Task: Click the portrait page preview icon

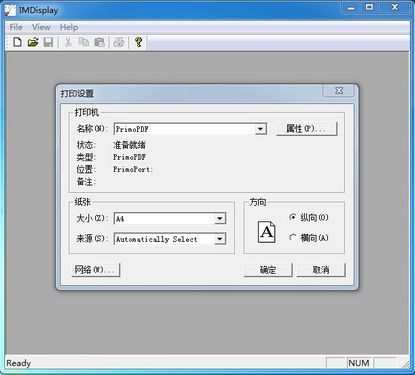Action: [x=267, y=232]
